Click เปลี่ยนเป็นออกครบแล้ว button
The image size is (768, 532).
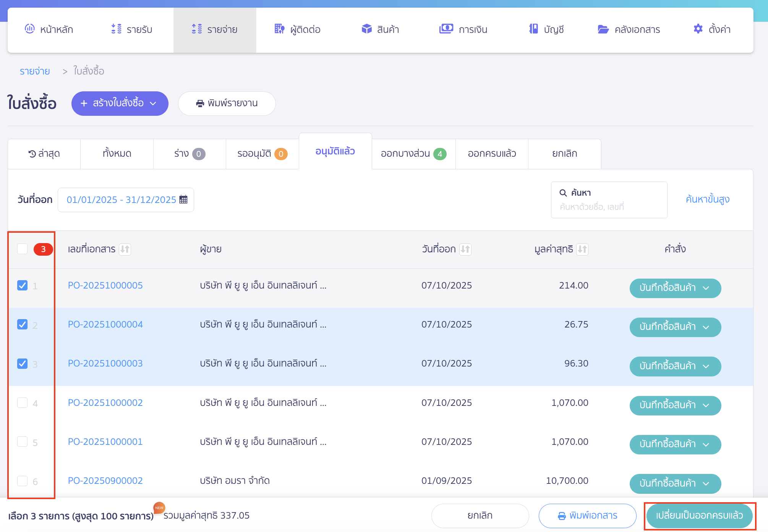point(699,516)
